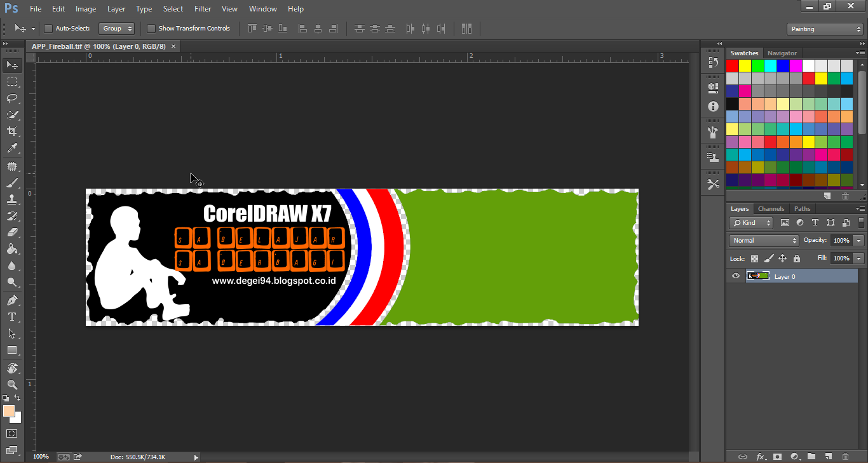Reset default foreground and background colors
This screenshot has height=463, width=868.
(x=6, y=398)
